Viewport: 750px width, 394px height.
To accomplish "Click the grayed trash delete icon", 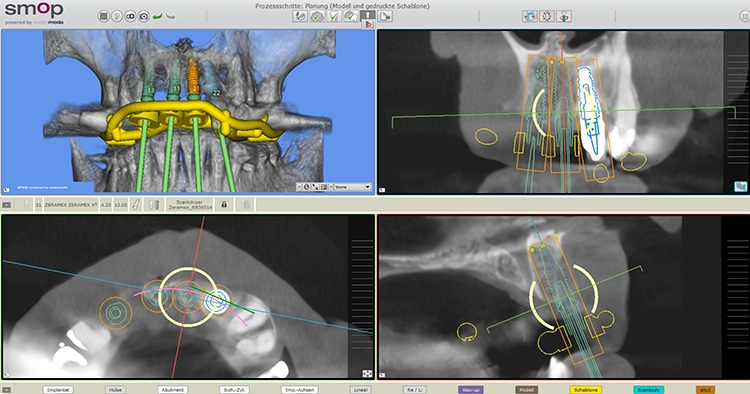I will coord(247,205).
